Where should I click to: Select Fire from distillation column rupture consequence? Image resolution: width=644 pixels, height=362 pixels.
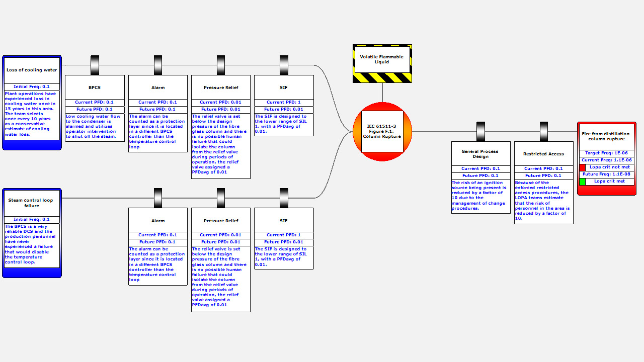tap(606, 137)
